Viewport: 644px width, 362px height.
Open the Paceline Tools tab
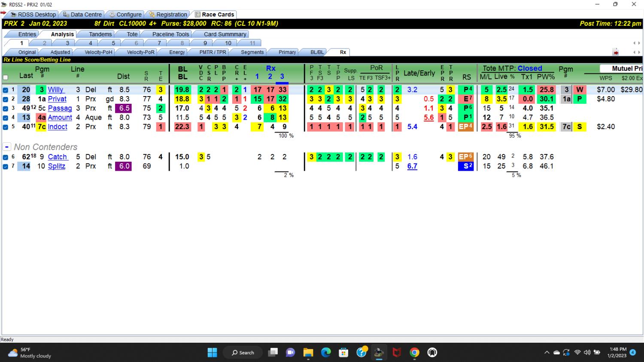[x=170, y=34]
